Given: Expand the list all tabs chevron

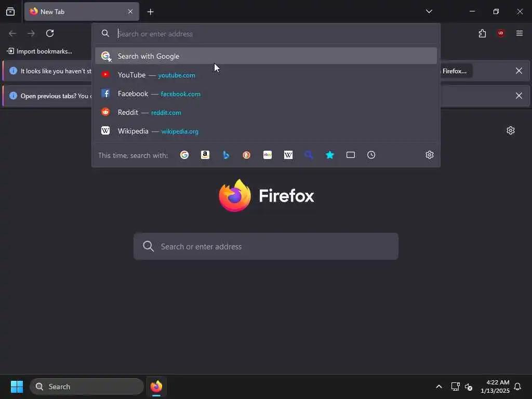Looking at the screenshot, I should click(429, 11).
